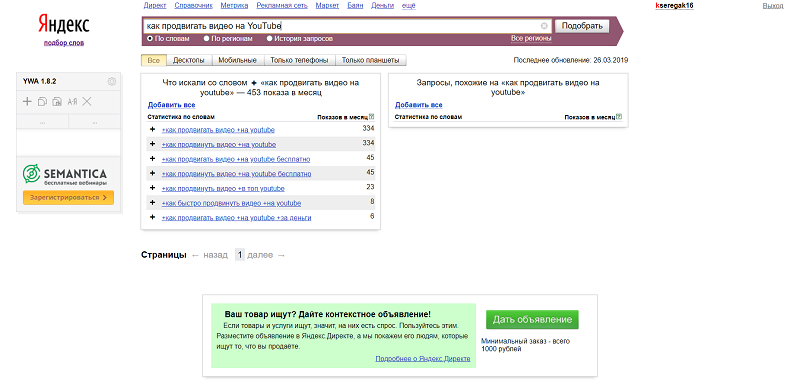The width and height of the screenshot is (800, 390).
Task: Open 'как быстро продвинуть видео на youtube' link
Action: (x=231, y=203)
